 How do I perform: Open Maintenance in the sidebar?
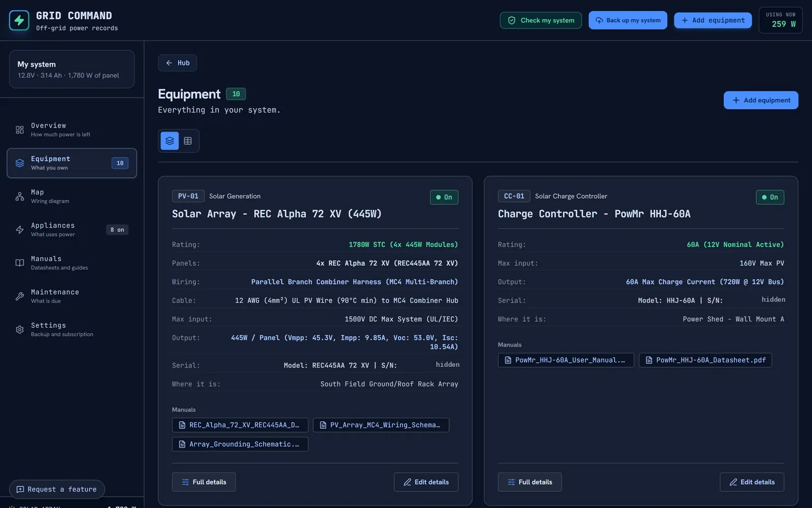[72, 296]
